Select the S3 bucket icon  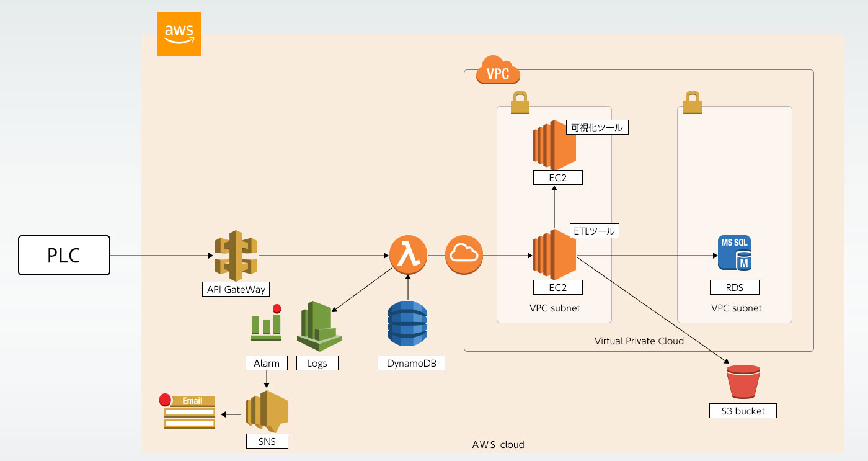pos(743,382)
